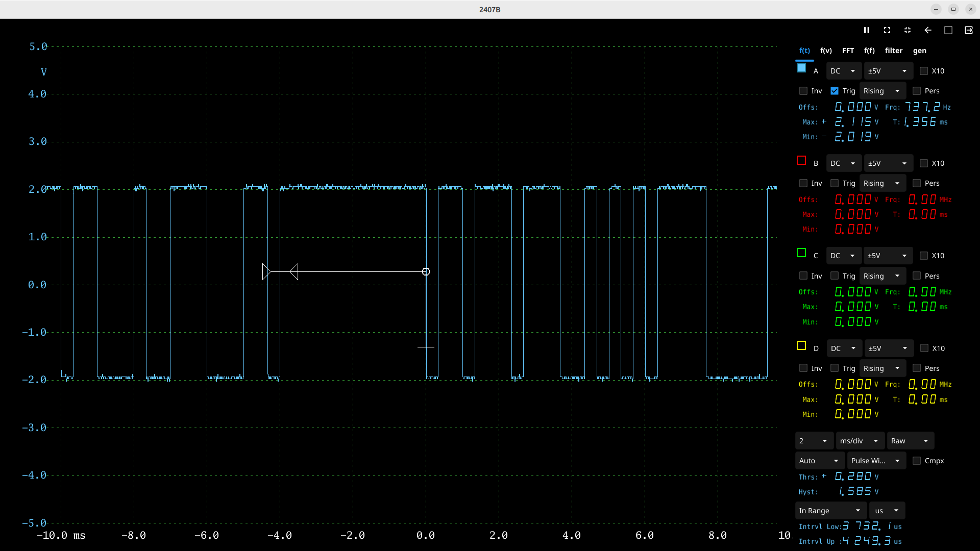Open channel C Rising edge dropdown
This screenshot has height=551, width=980.
pyautogui.click(x=883, y=276)
